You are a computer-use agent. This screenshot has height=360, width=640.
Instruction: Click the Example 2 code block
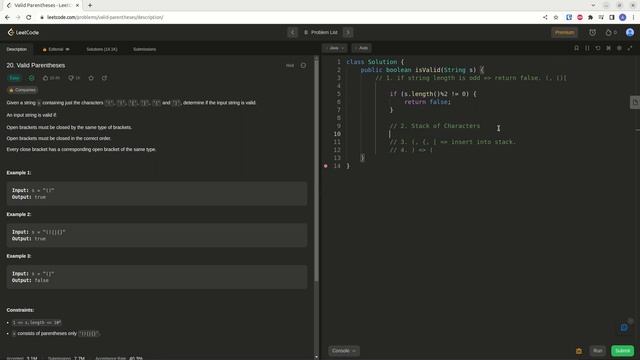coord(157,235)
